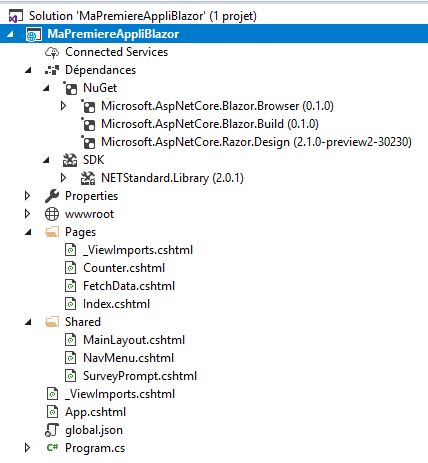Viewport: 428px width, 463px height.
Task: Select FetchData.cshtml file
Action: (129, 286)
